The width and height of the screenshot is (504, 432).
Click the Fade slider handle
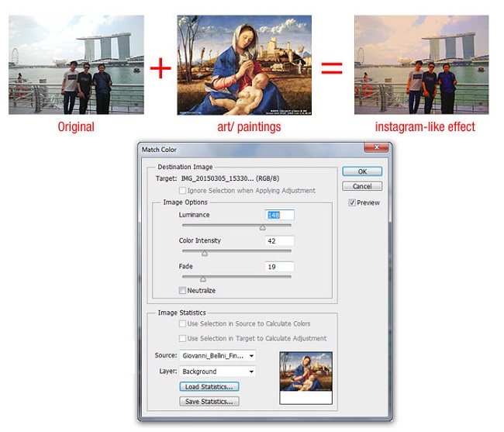[x=202, y=279]
